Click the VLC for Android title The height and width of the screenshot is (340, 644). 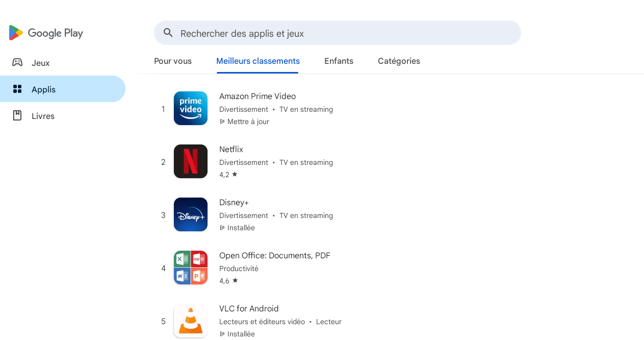(x=249, y=308)
